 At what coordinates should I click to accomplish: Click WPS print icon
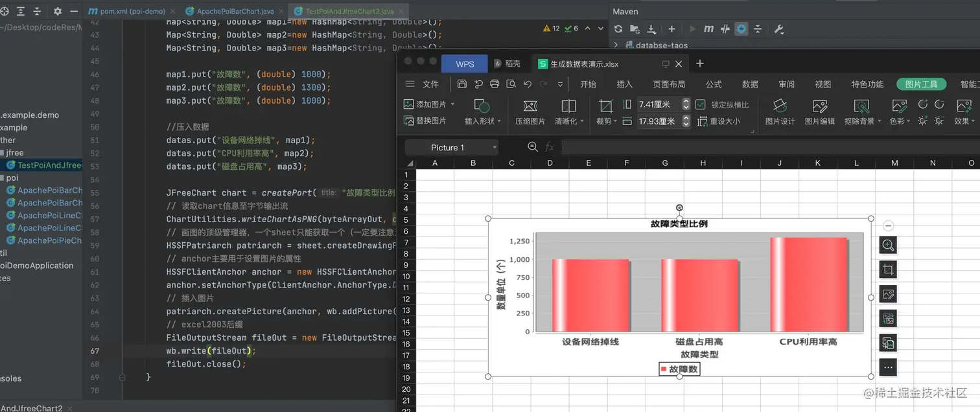(x=495, y=84)
